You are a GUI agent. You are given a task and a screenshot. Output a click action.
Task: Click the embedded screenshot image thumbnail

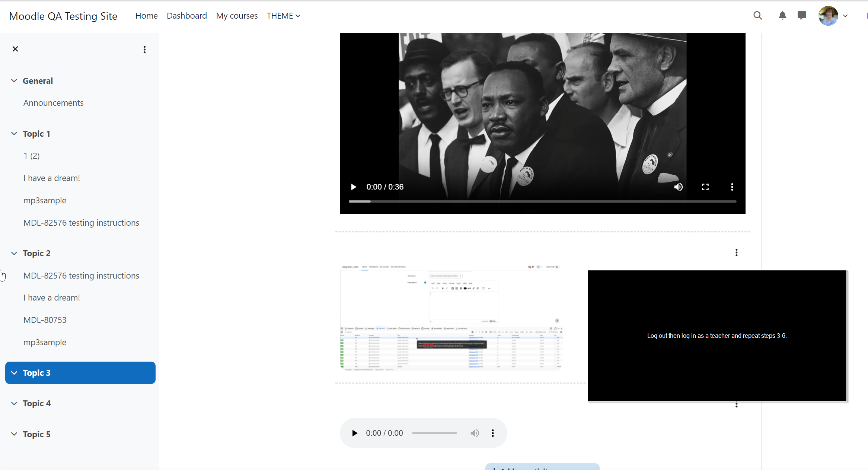tap(451, 318)
